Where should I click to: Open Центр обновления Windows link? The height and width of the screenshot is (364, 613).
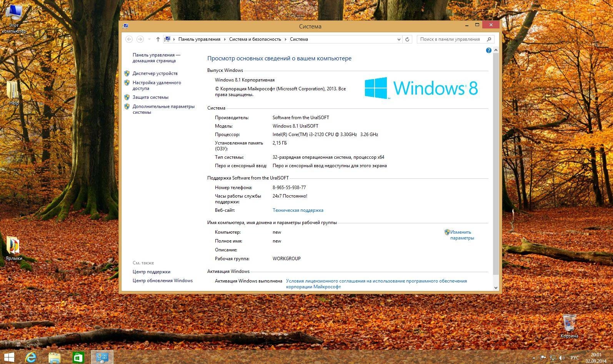coord(162,281)
